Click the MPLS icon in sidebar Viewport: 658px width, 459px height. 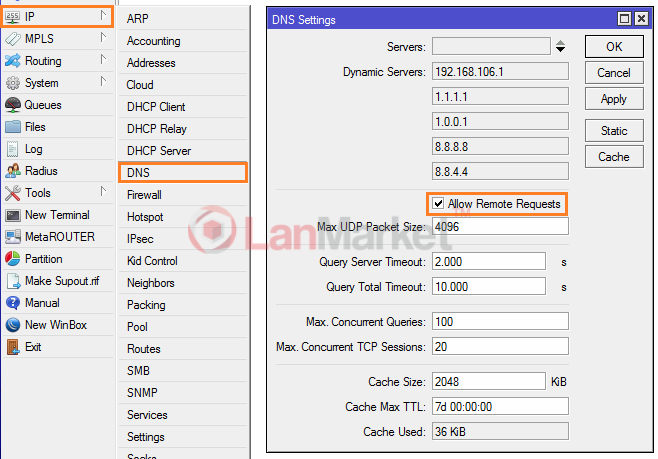(13, 39)
